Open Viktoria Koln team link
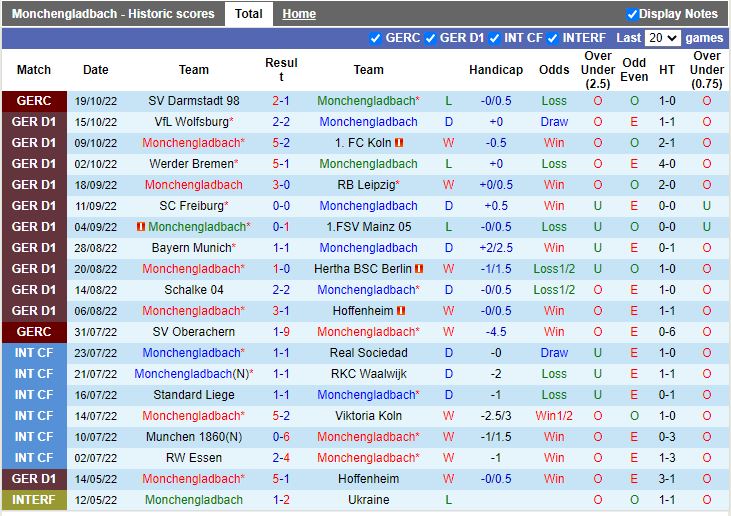This screenshot has width=731, height=516. pos(368,415)
